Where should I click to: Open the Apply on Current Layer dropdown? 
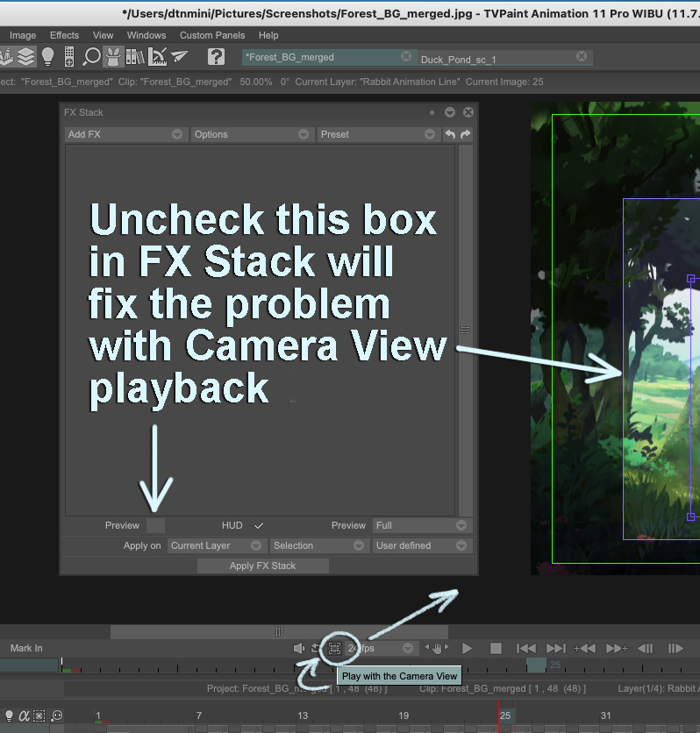pos(218,545)
